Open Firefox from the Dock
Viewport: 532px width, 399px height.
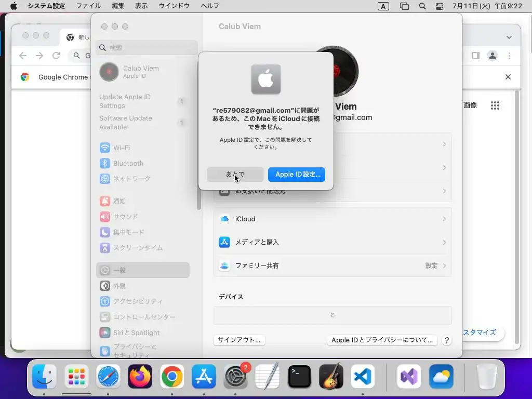click(140, 376)
